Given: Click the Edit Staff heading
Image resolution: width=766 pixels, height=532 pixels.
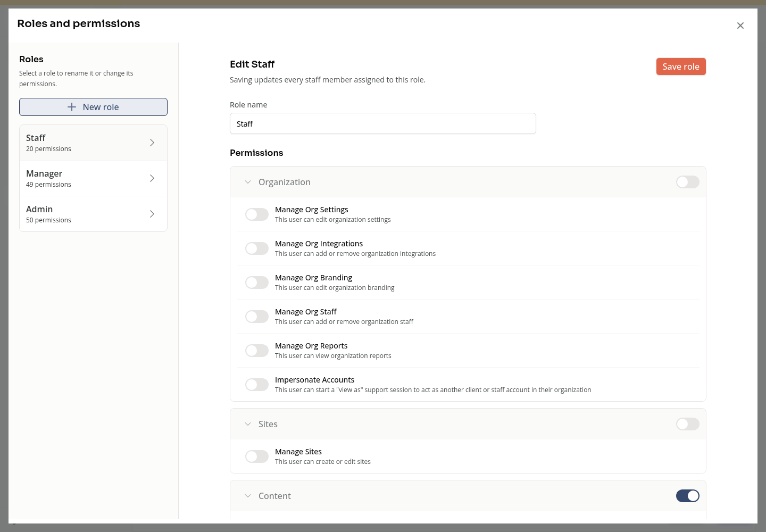Looking at the screenshot, I should [x=252, y=64].
